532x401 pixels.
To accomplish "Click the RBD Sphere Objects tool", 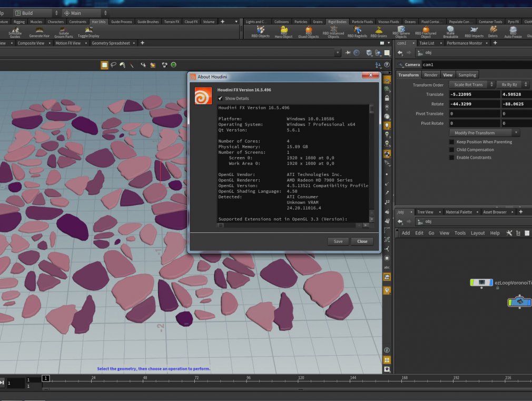I will [401, 32].
